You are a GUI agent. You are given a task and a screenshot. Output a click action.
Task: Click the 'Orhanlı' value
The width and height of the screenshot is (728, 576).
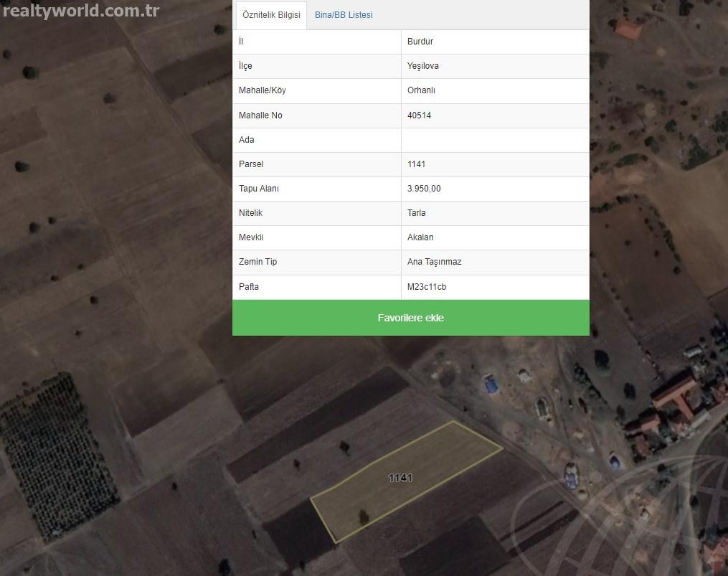click(421, 90)
